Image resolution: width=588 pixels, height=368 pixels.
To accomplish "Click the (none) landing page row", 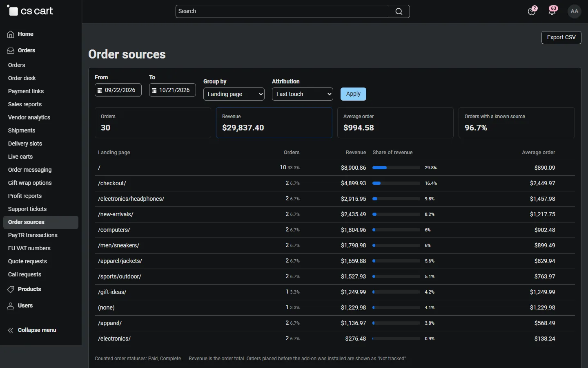I will coord(335,307).
